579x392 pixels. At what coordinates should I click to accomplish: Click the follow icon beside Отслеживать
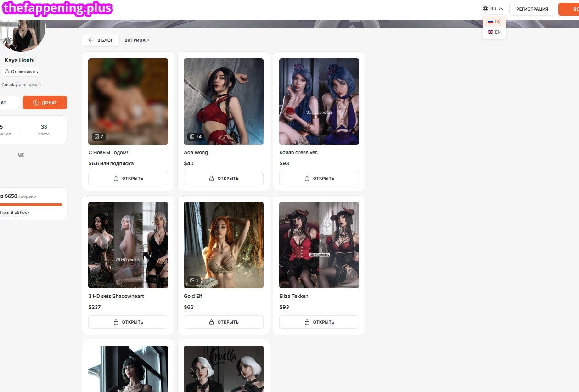tap(7, 72)
